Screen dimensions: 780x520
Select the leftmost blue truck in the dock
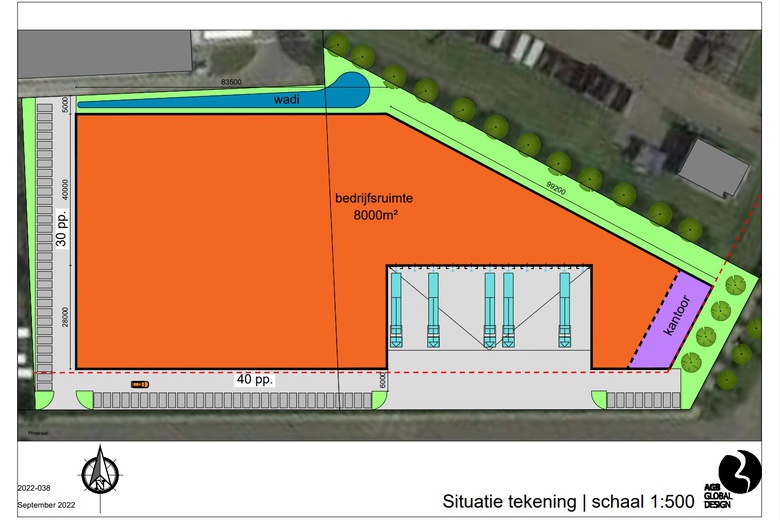pyautogui.click(x=397, y=308)
